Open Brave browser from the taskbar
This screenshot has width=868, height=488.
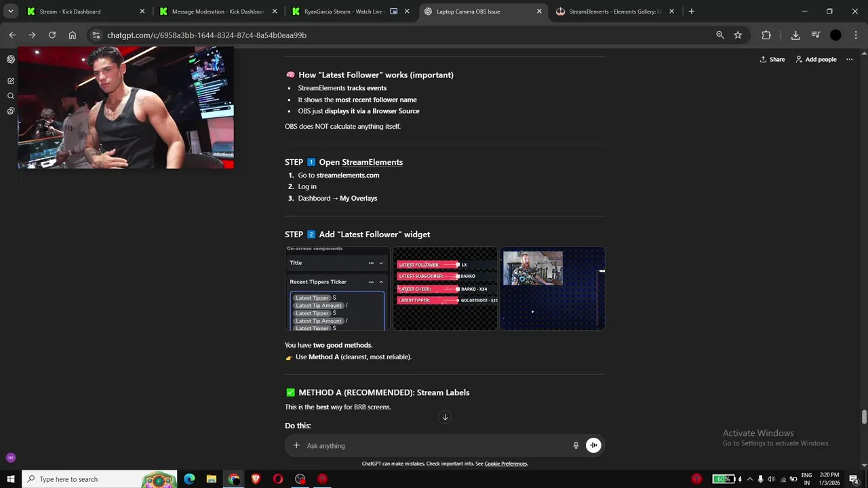point(256,479)
